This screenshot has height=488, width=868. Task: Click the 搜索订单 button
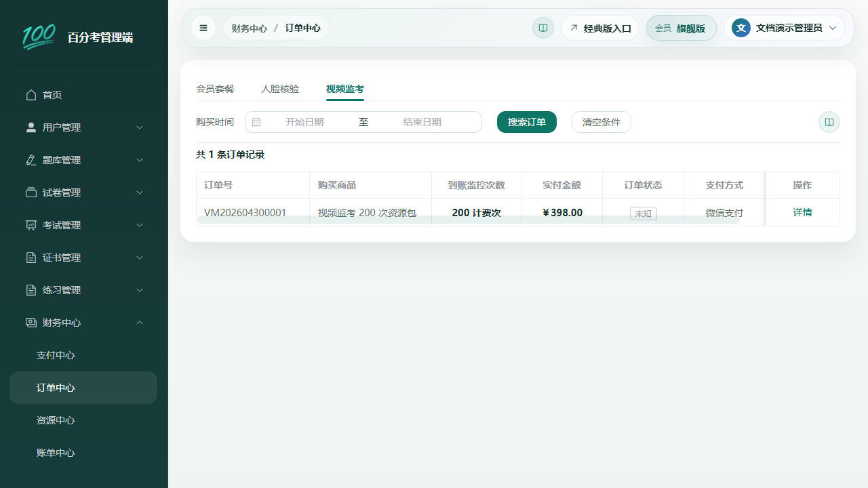click(x=527, y=122)
